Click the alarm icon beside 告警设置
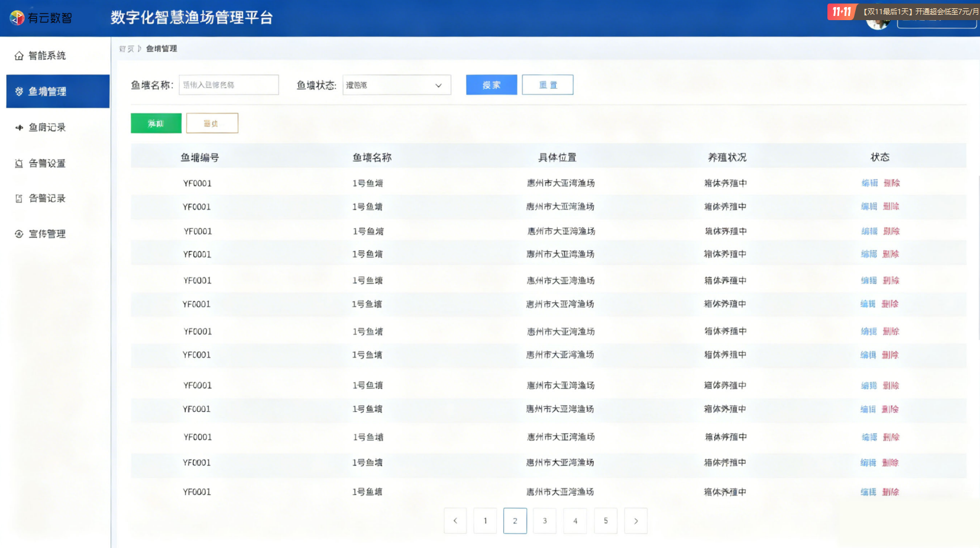This screenshot has width=980, height=548. click(19, 163)
